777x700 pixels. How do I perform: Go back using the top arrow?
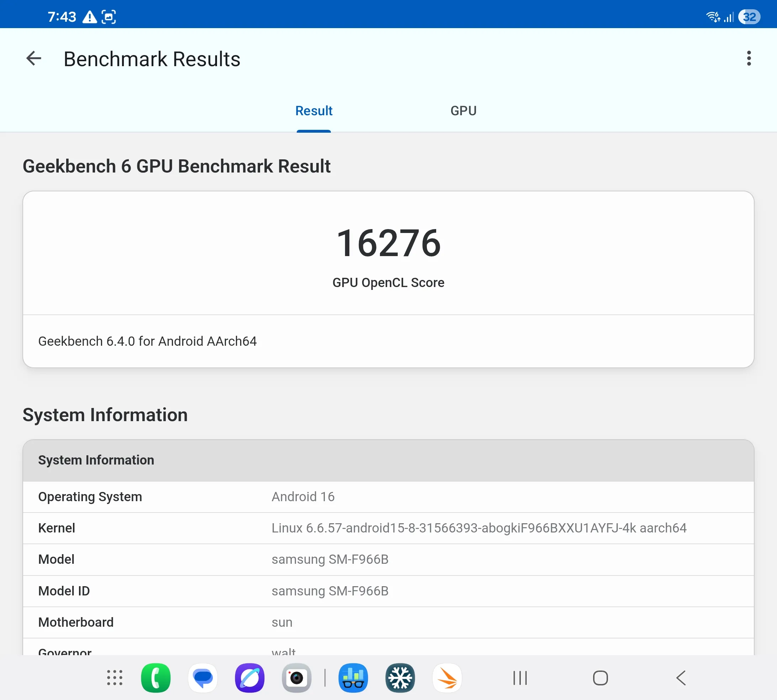tap(33, 58)
